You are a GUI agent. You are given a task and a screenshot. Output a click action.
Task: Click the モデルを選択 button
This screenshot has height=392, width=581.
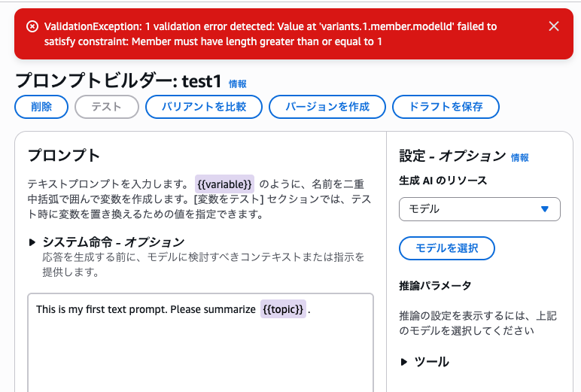tap(446, 248)
